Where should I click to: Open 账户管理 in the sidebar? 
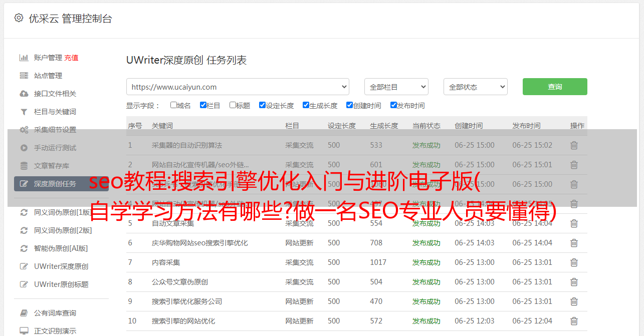[48, 58]
